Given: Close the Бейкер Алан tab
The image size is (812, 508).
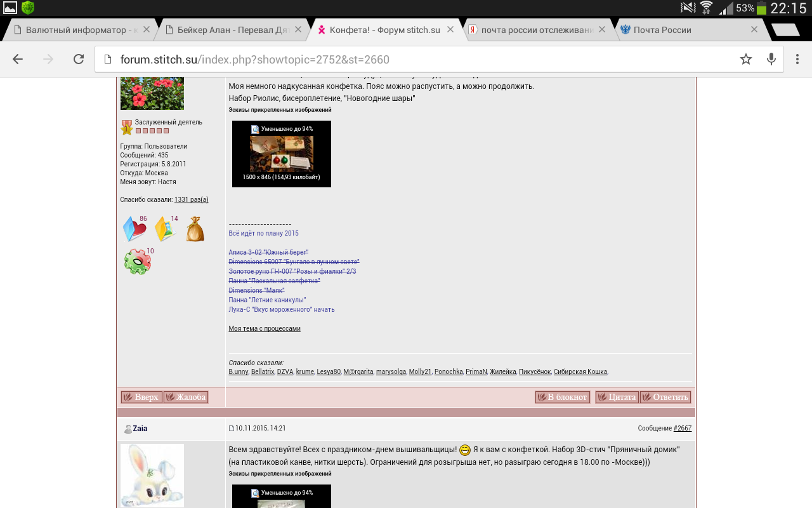Looking at the screenshot, I should point(298,29).
